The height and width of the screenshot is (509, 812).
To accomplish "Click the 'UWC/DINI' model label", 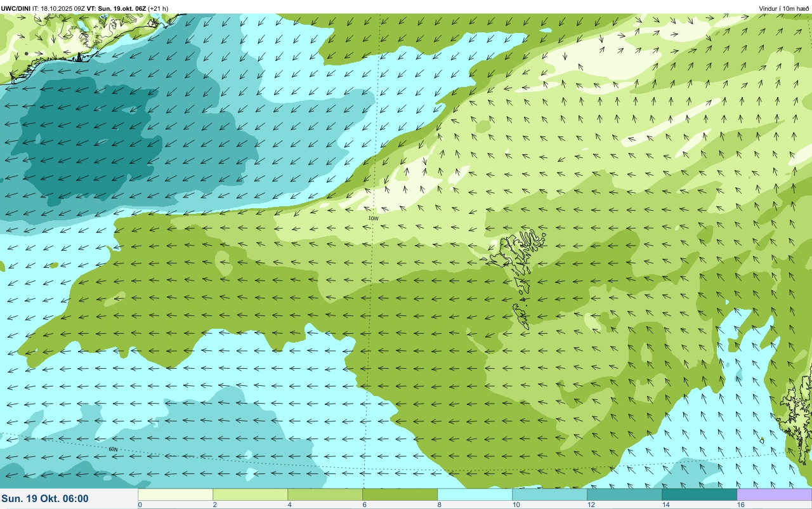I will pos(16,8).
